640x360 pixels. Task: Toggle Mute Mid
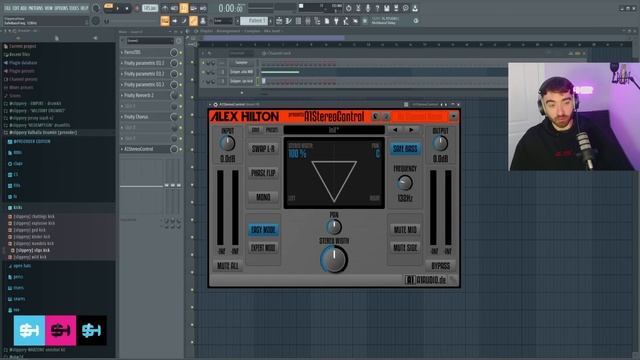(405, 230)
